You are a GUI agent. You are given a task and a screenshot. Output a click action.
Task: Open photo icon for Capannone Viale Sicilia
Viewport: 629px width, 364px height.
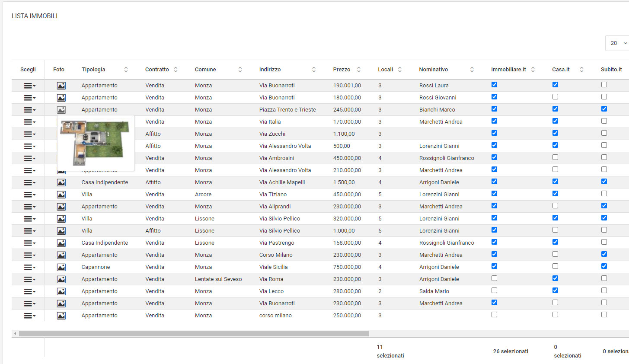(x=61, y=267)
